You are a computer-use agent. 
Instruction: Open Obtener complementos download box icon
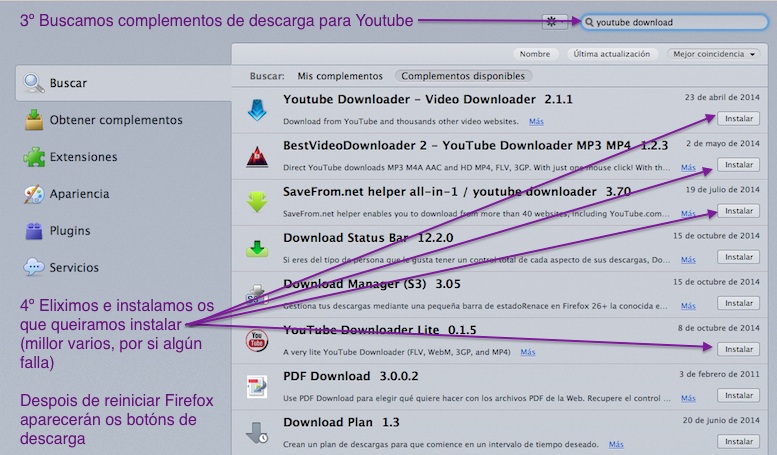pos(34,119)
